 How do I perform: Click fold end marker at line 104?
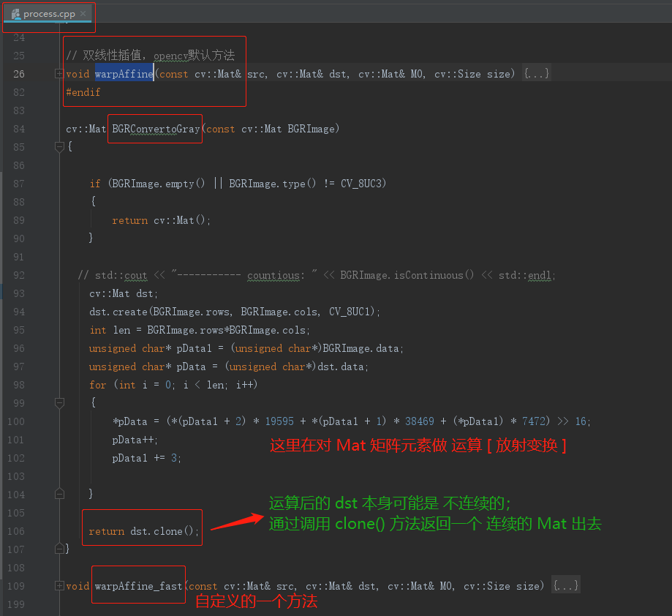click(x=59, y=495)
